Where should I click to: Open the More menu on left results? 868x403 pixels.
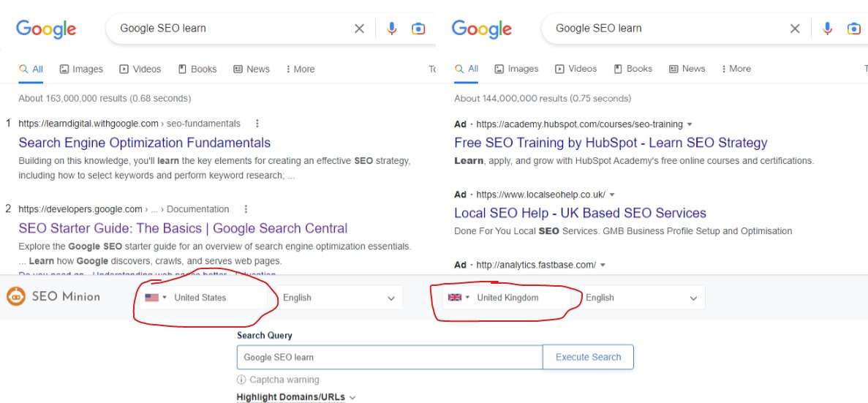[x=300, y=69]
